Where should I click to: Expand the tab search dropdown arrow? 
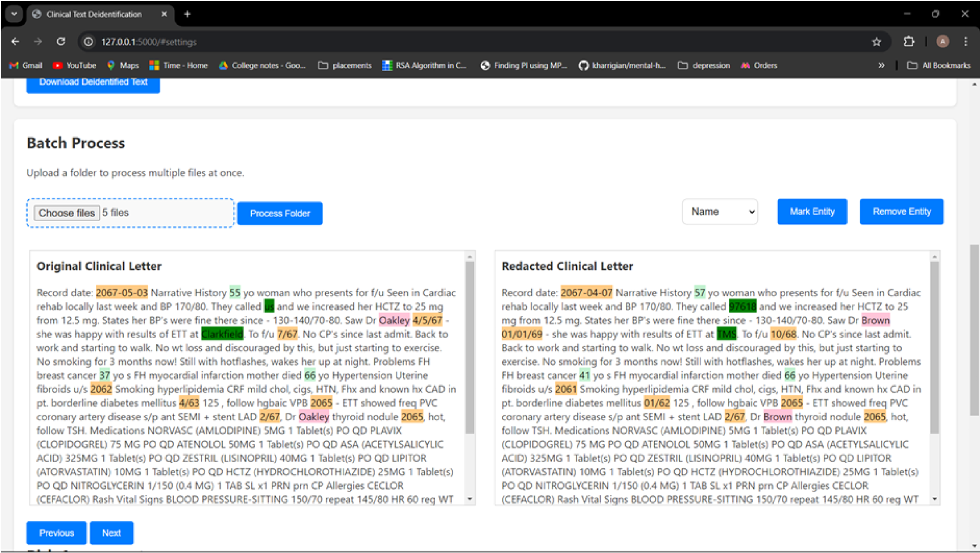coord(14,14)
